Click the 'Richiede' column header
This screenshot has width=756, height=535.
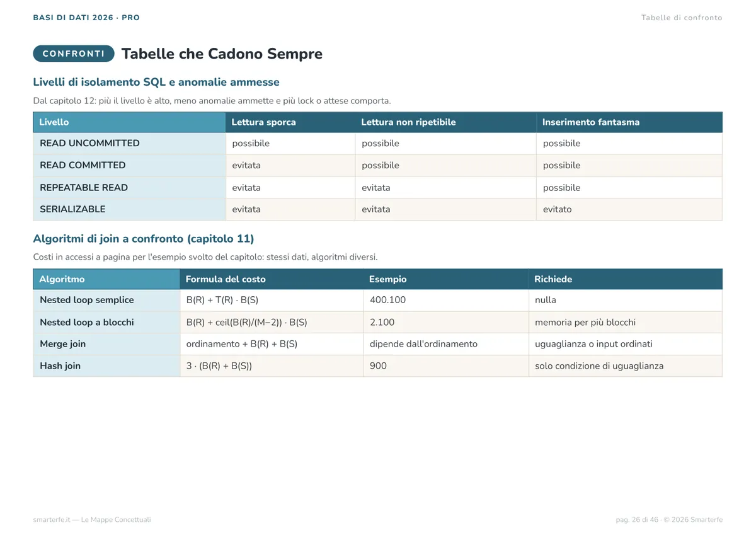pos(626,279)
